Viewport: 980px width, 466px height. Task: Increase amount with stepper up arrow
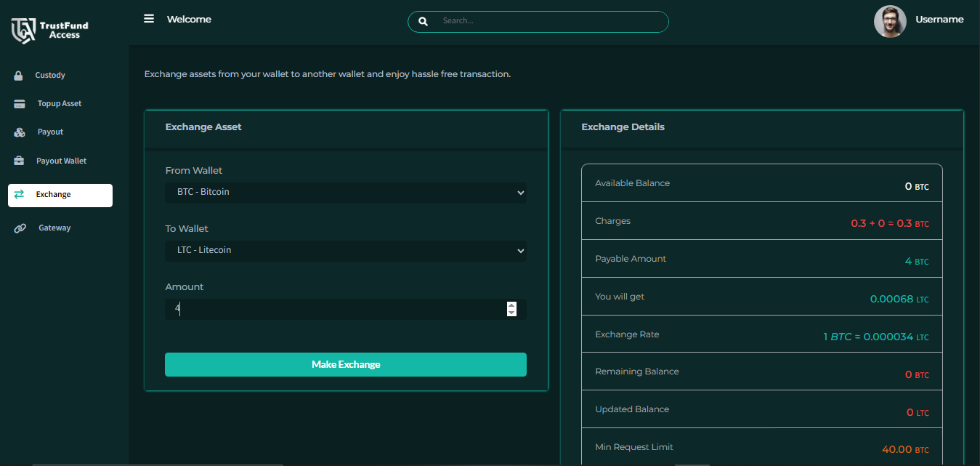point(511,305)
